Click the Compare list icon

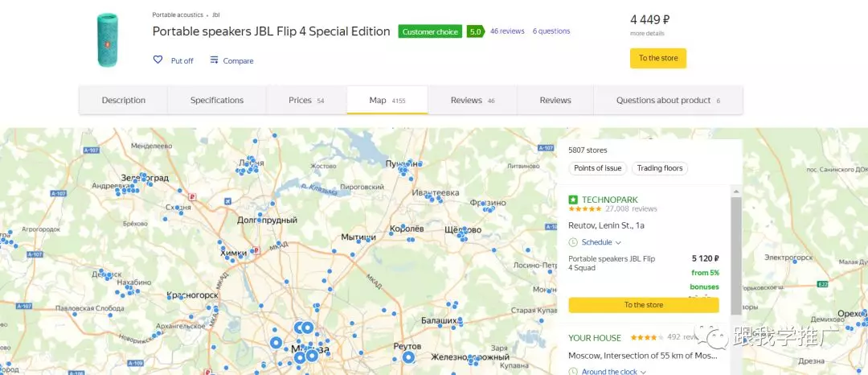pyautogui.click(x=215, y=60)
